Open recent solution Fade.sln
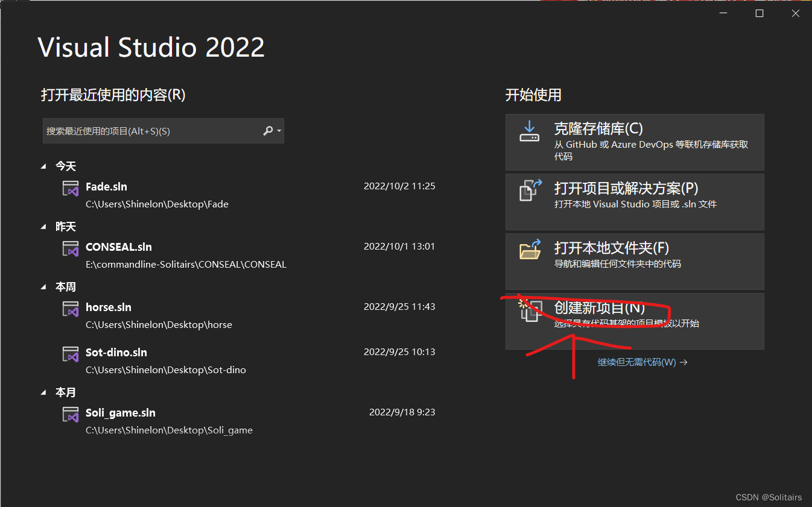The width and height of the screenshot is (812, 507). [106, 186]
